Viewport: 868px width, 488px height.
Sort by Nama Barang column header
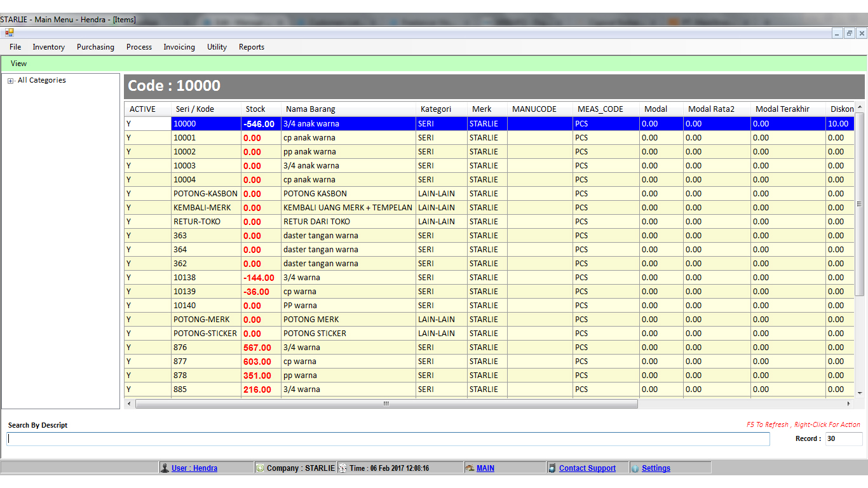click(x=349, y=109)
